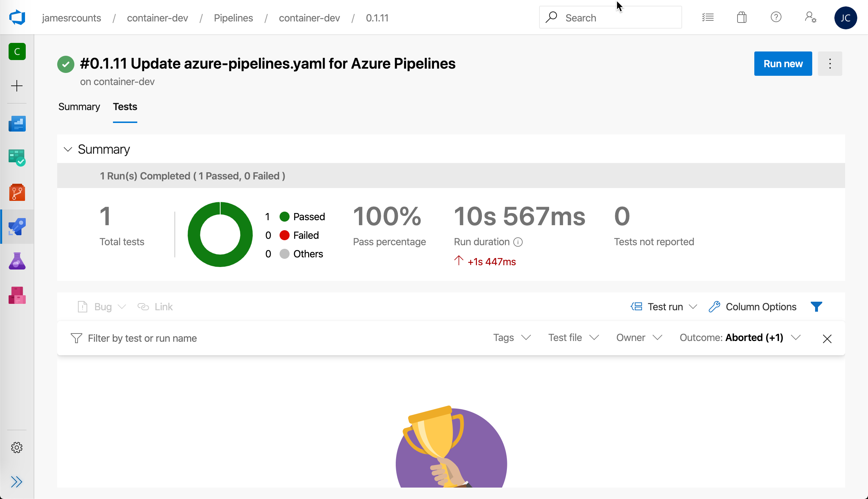
Task: Click the Tests not reported label
Action: click(x=654, y=242)
